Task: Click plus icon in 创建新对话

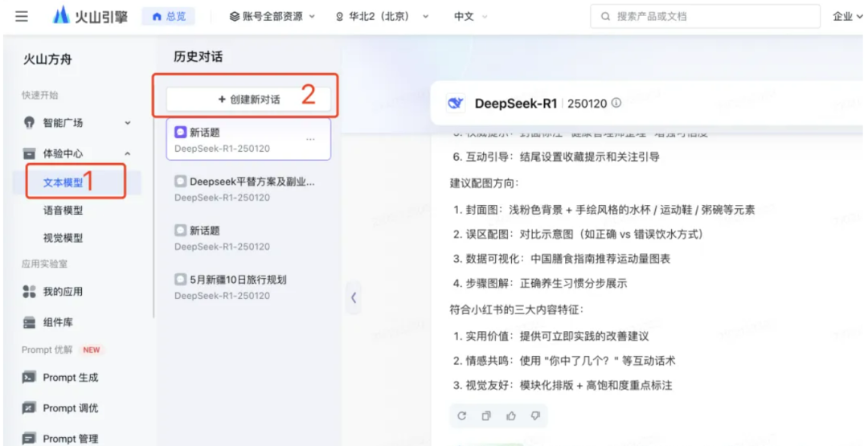Action: [x=222, y=100]
